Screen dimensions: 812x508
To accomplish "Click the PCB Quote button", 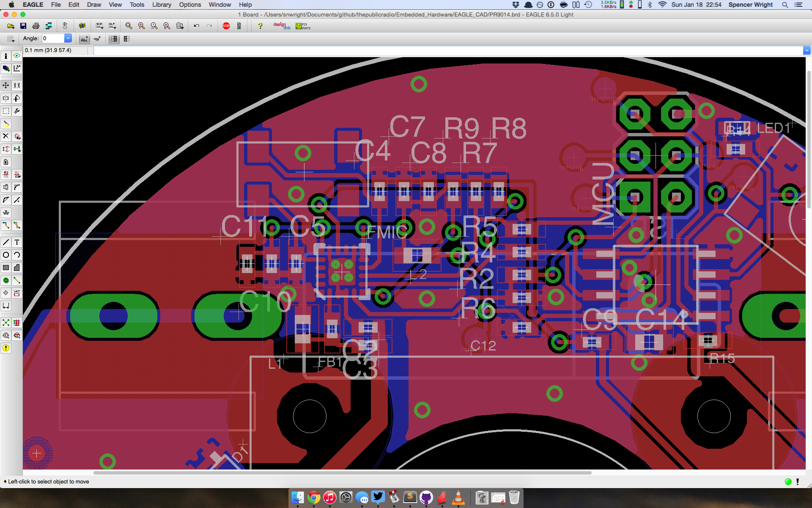I will 303,26.
